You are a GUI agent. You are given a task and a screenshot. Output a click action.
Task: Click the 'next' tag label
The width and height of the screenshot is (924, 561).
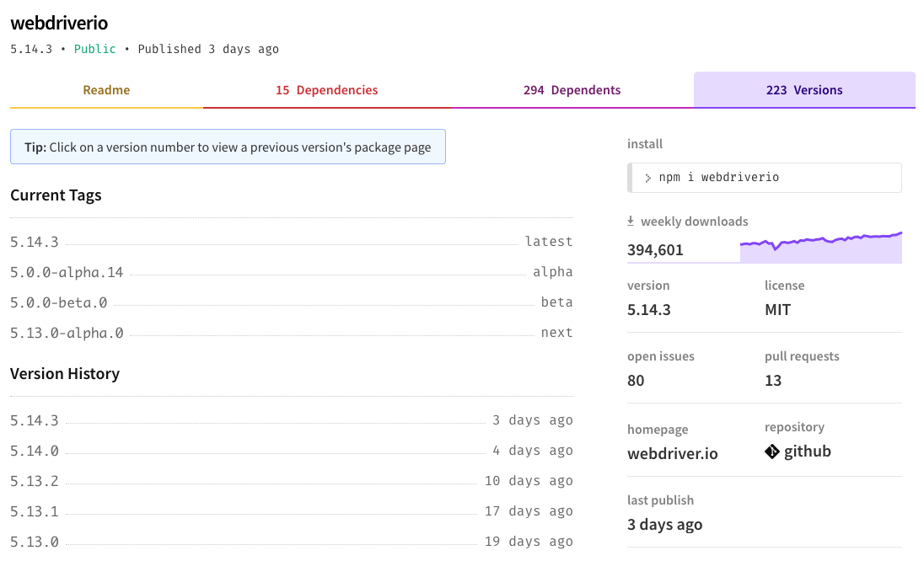(x=557, y=333)
